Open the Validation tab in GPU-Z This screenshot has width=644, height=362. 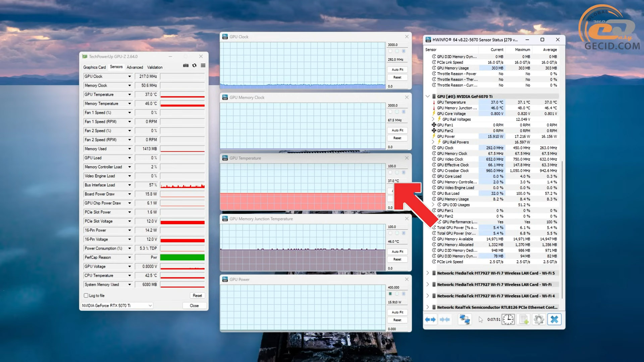click(155, 67)
